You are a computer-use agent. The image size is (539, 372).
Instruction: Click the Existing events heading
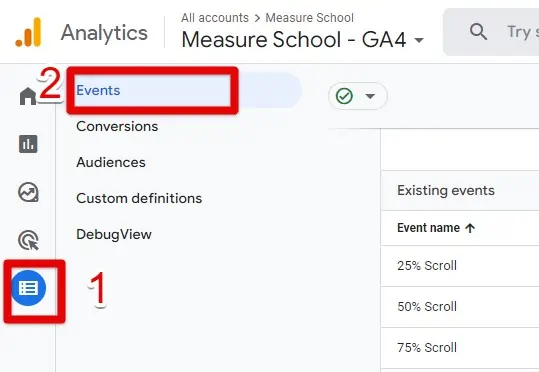446,190
